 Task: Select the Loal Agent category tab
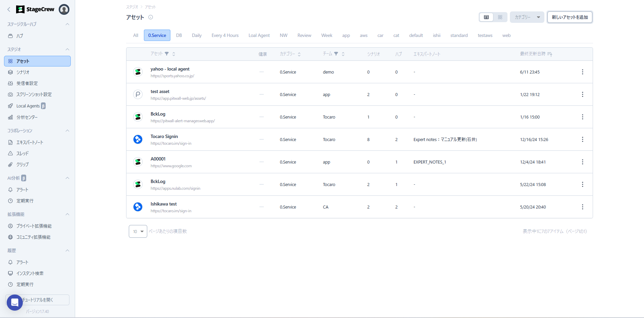point(259,35)
